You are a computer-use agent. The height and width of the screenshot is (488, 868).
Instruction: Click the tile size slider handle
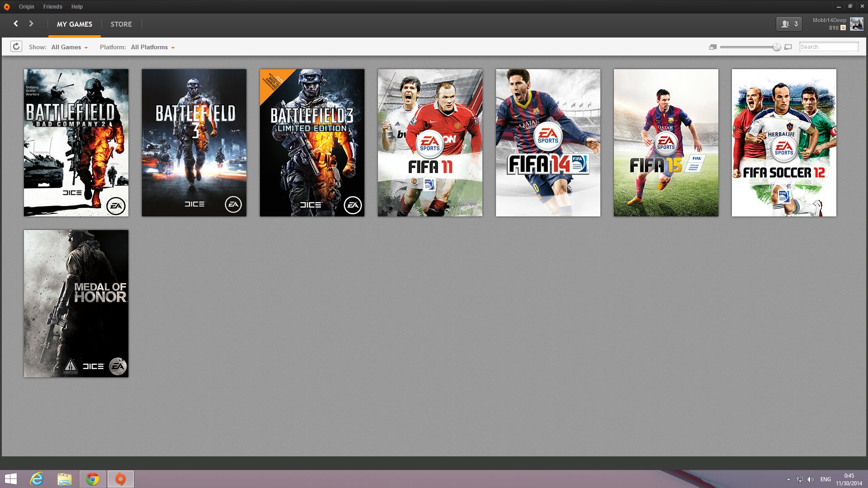pyautogui.click(x=777, y=47)
